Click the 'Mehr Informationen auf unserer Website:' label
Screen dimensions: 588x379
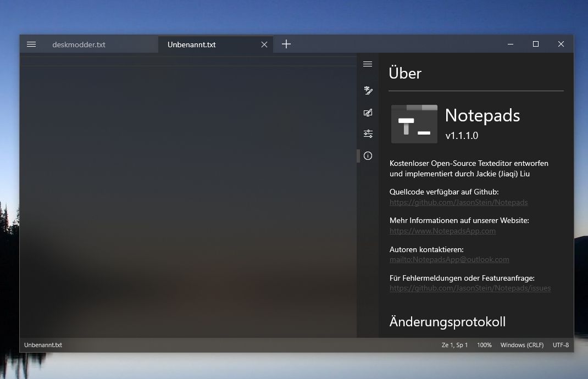459,220
